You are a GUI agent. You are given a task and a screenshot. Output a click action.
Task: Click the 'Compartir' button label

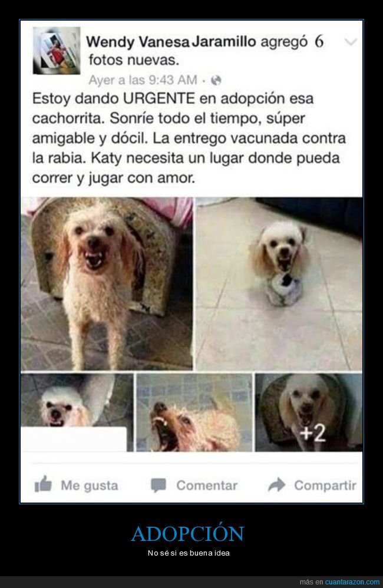click(x=325, y=485)
